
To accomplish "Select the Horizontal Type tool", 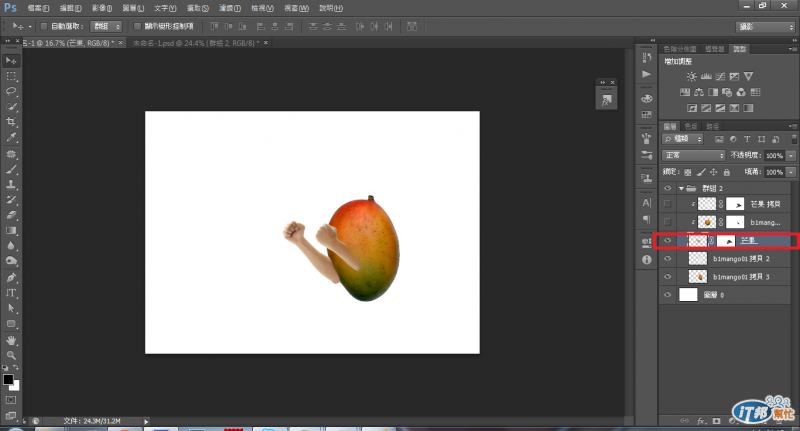I will pos(11,293).
